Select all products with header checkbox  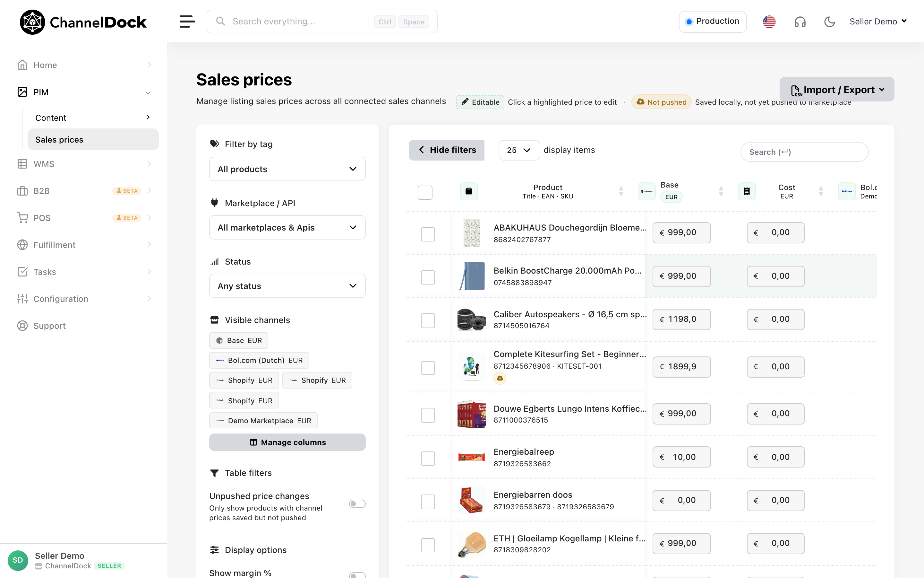click(425, 192)
